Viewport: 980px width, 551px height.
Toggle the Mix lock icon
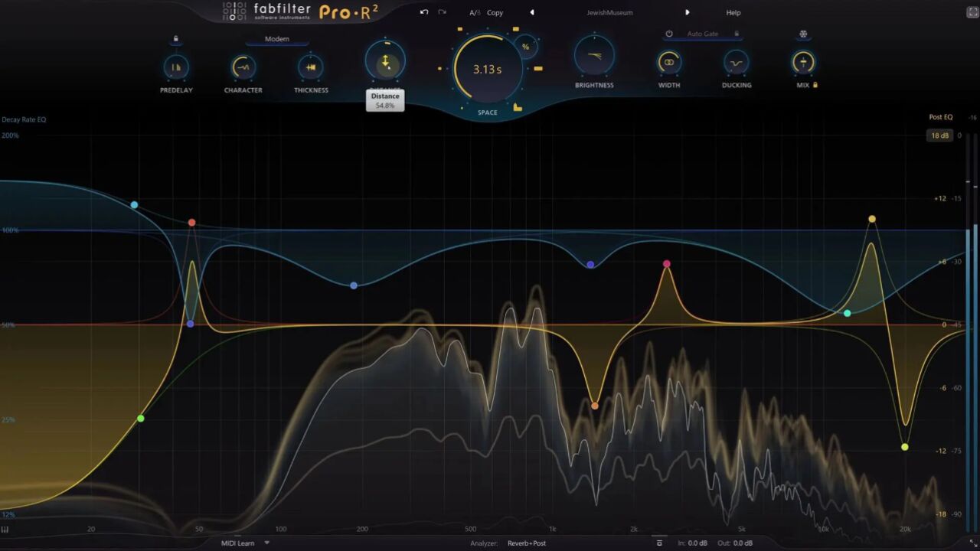coord(815,85)
